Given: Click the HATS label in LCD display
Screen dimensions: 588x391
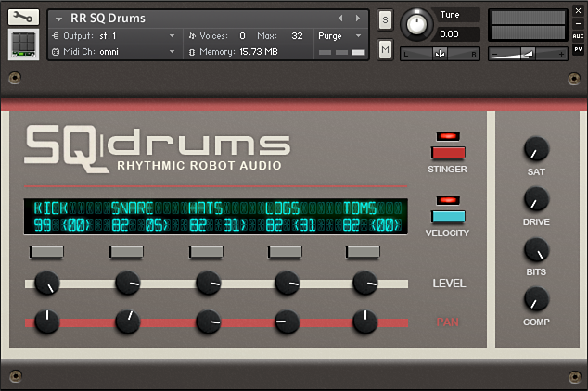Looking at the screenshot, I should coord(206,208).
